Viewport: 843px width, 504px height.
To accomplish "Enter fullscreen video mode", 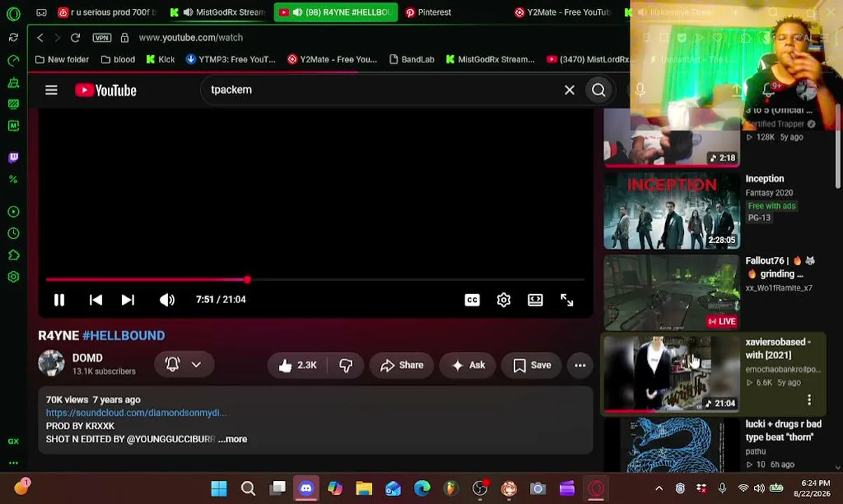I will click(x=566, y=300).
